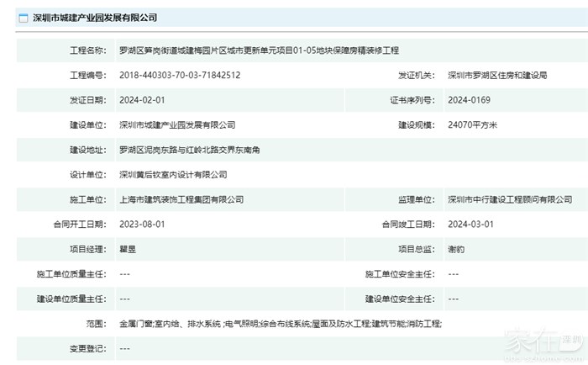The image size is (588, 365).
Task: Select construction scale 24070平方米
Action: (x=473, y=124)
